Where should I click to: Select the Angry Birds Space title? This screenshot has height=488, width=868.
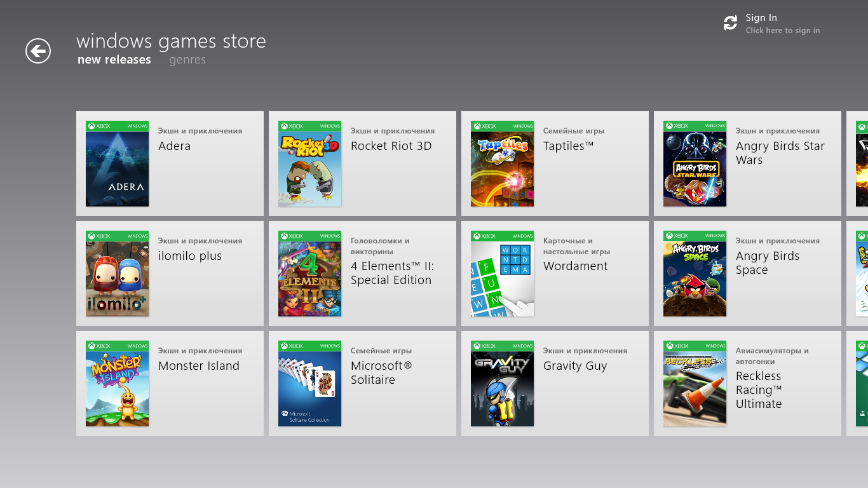click(x=768, y=263)
